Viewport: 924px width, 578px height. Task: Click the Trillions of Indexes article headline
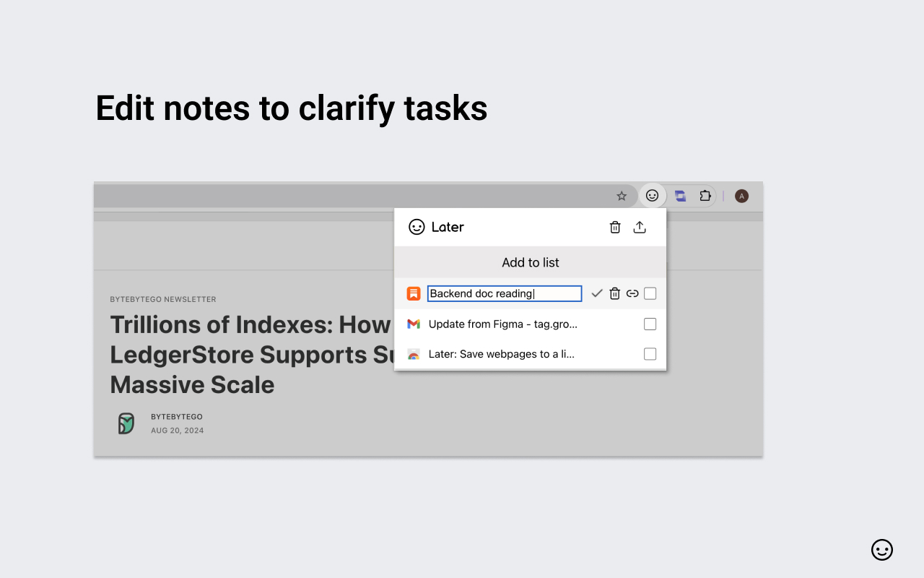tap(252, 355)
